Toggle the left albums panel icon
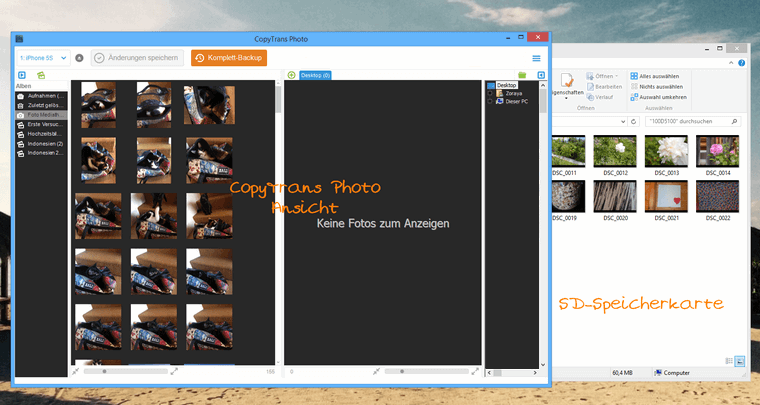Screen dimensions: 760x405 [22, 75]
